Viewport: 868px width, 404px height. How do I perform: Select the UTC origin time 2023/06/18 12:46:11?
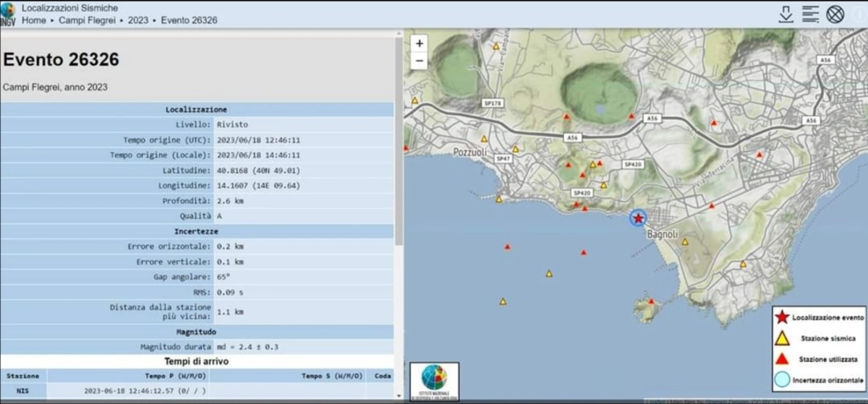(258, 139)
